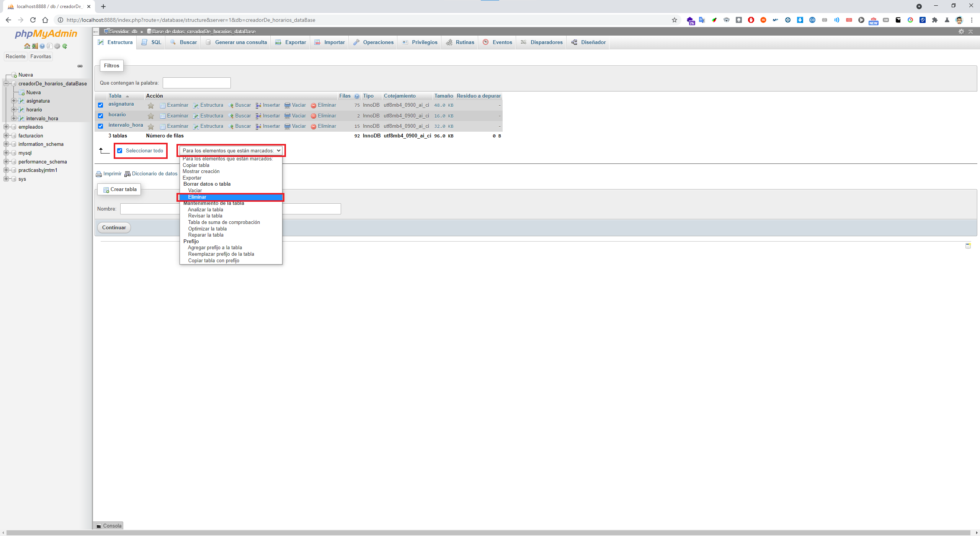Click the phpMyAdmin home icon
This screenshot has height=536, width=980.
coord(27,46)
